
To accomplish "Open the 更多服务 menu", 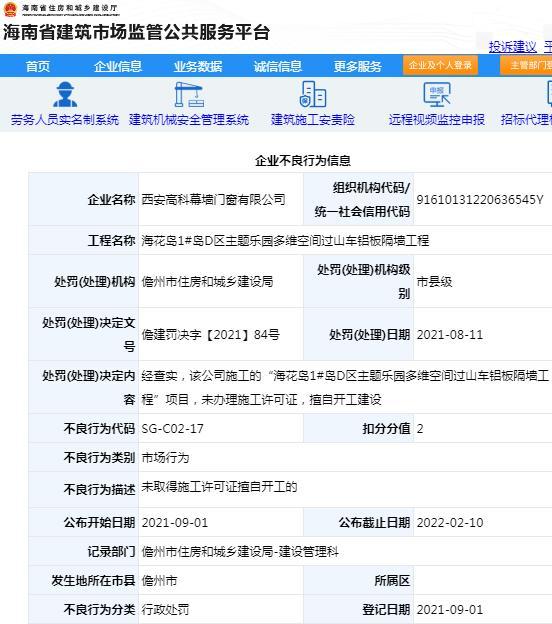I will [x=358, y=66].
